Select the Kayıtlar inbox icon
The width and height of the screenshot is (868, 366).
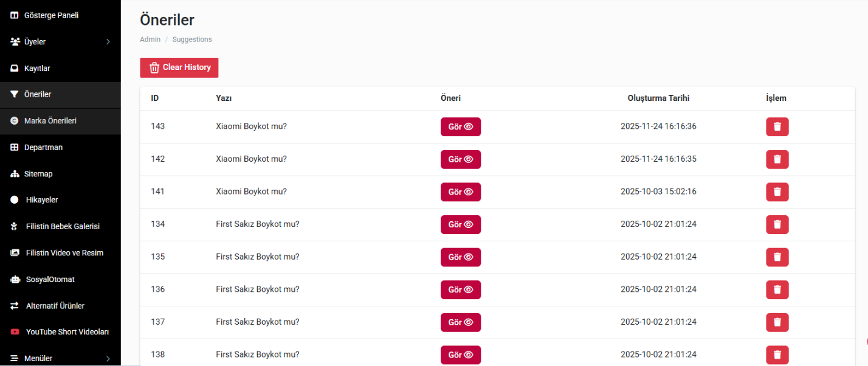(x=15, y=68)
